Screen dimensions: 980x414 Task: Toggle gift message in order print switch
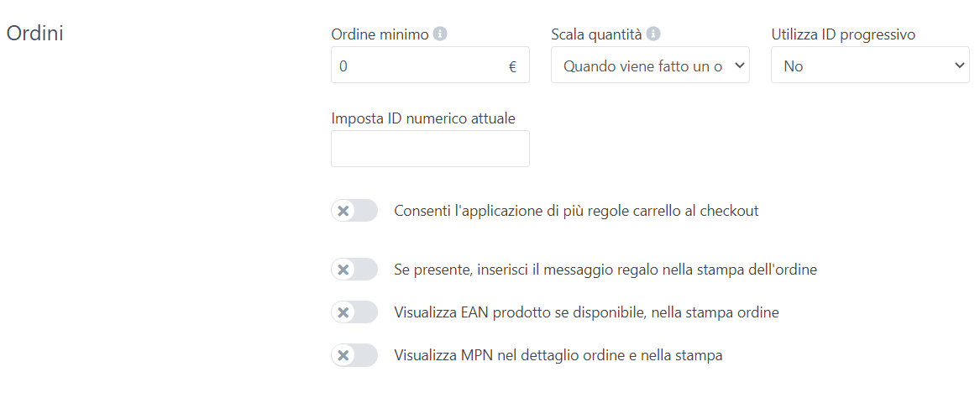[x=354, y=270]
